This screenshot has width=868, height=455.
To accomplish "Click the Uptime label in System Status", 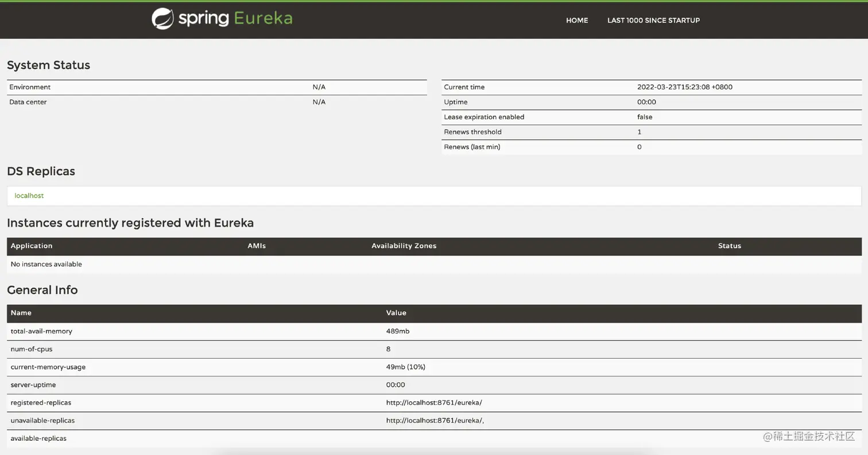I will click(x=456, y=102).
